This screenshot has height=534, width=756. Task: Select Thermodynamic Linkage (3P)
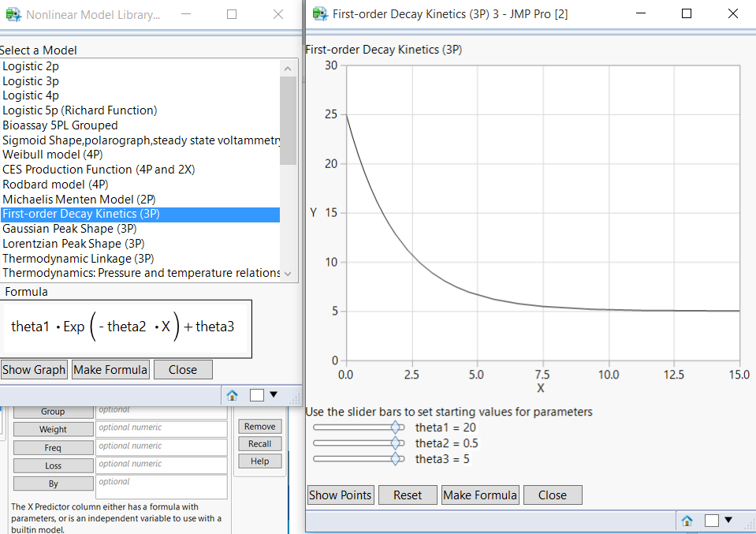click(x=140, y=259)
